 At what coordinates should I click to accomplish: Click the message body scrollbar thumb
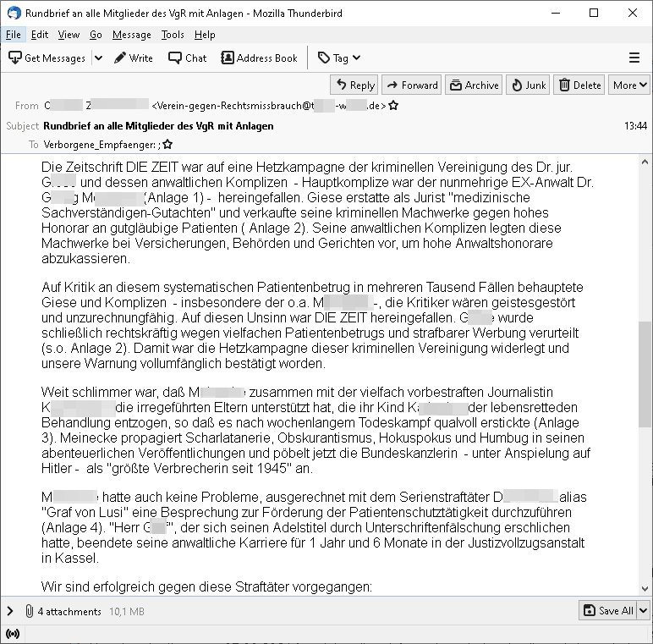click(x=645, y=374)
